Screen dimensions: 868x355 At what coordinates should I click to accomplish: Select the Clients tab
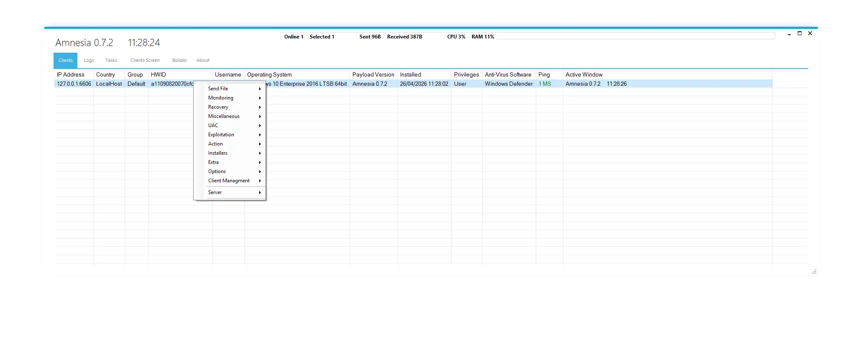pos(65,60)
